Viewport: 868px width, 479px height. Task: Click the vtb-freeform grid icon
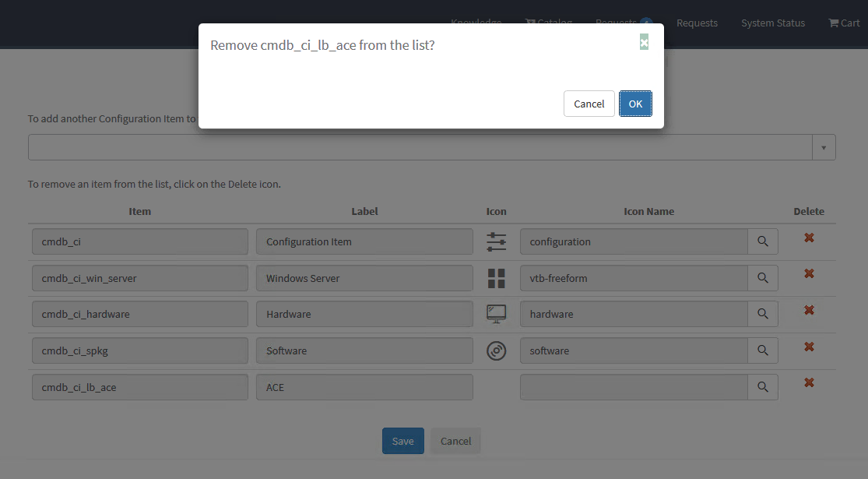496,277
